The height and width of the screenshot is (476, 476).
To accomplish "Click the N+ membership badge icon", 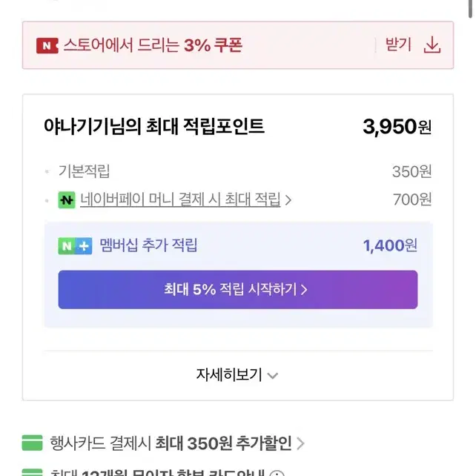I will pos(75,246).
